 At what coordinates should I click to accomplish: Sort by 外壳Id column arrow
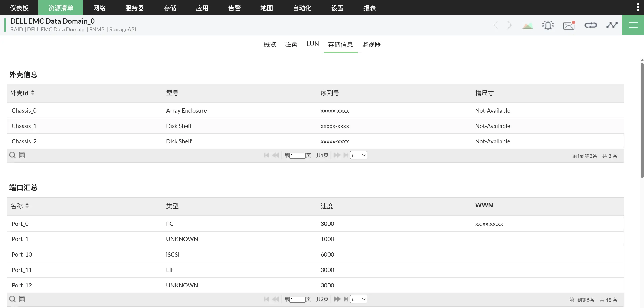coord(33,93)
